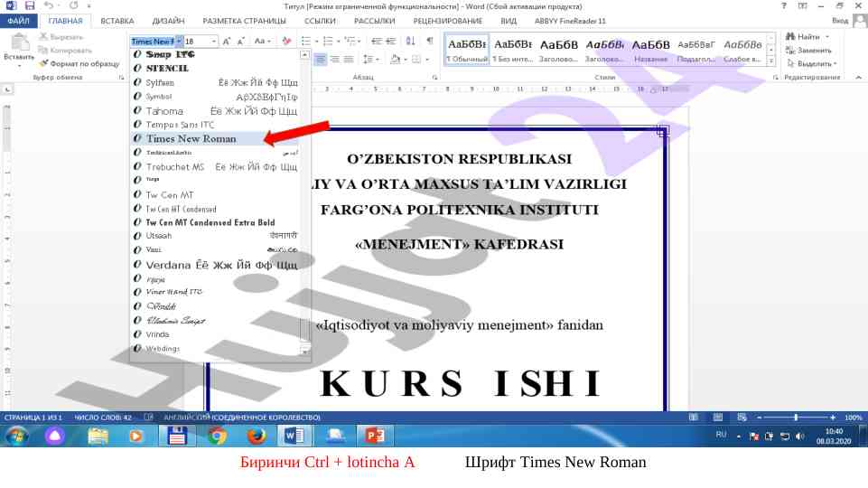This screenshot has height=488, width=868.
Task: Click PowerPoint icon in taskbar
Action: tap(375, 436)
